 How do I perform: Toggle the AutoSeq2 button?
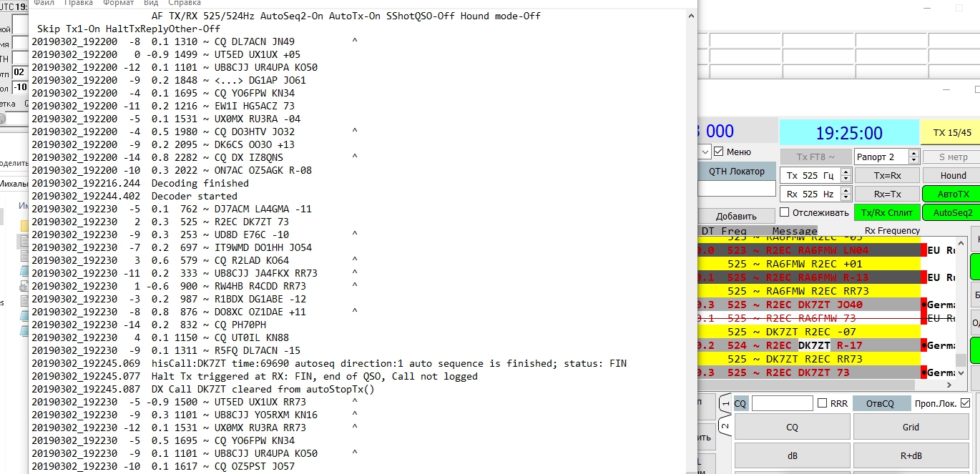[951, 213]
